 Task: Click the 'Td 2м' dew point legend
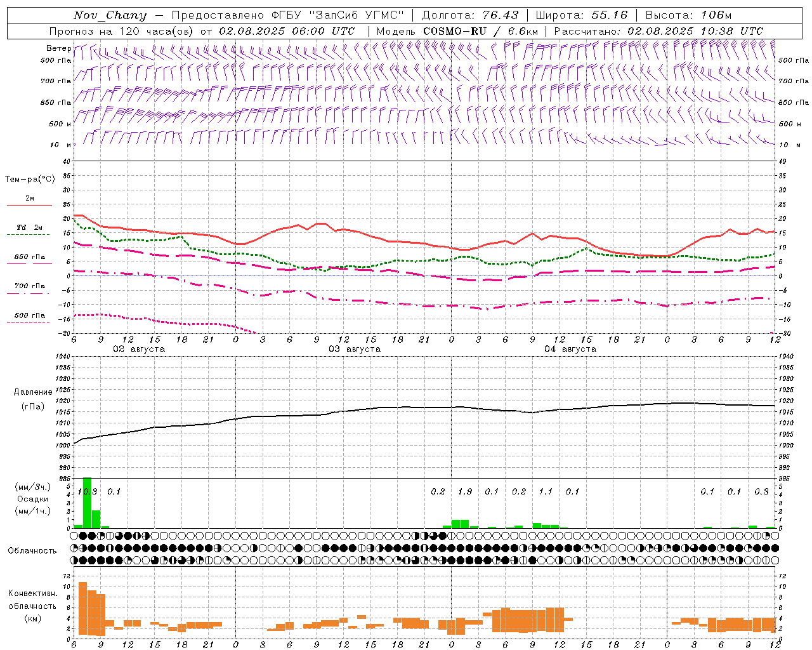coord(30,227)
